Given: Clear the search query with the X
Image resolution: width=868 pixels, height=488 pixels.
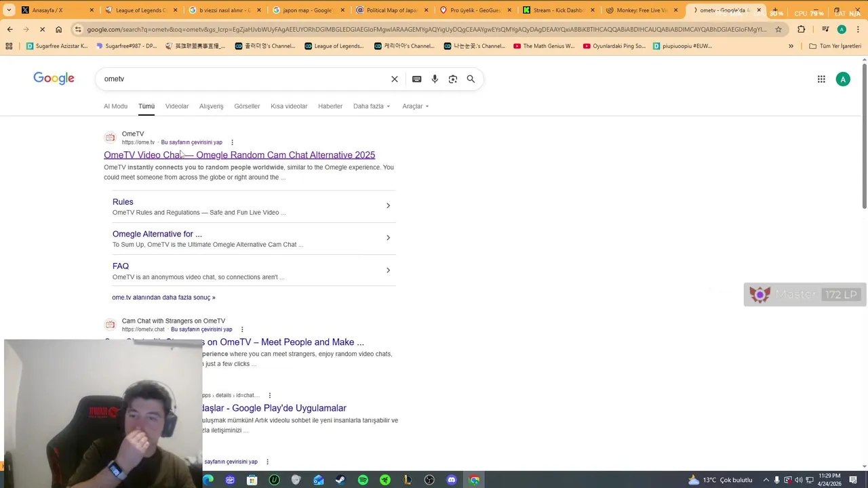Looking at the screenshot, I should pyautogui.click(x=395, y=79).
